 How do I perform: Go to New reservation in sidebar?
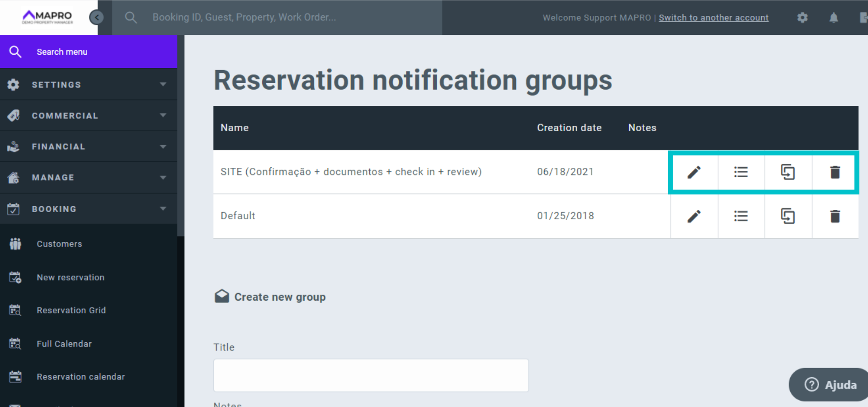pyautogui.click(x=70, y=277)
